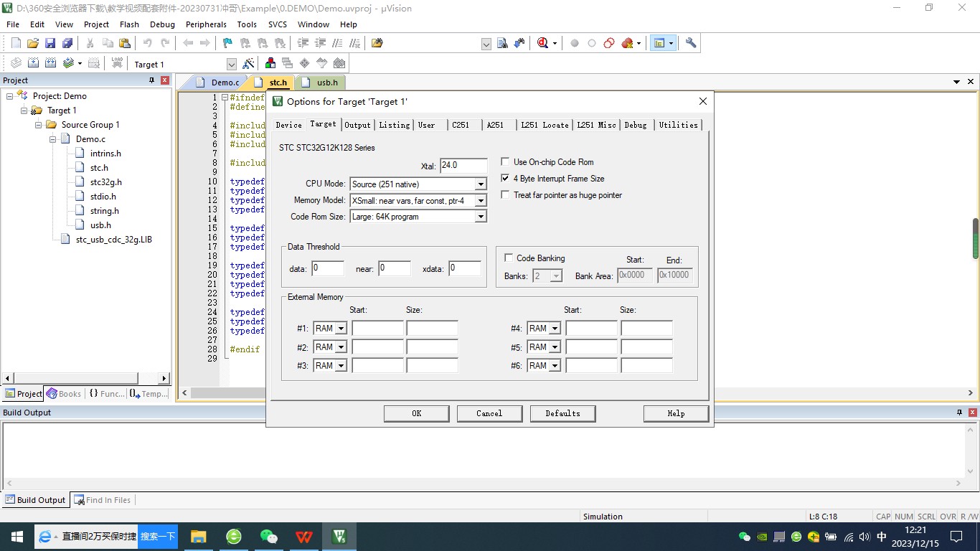Click the editor vertical scrollbar thumb
Screen dimensions: 980x551
tap(976, 238)
